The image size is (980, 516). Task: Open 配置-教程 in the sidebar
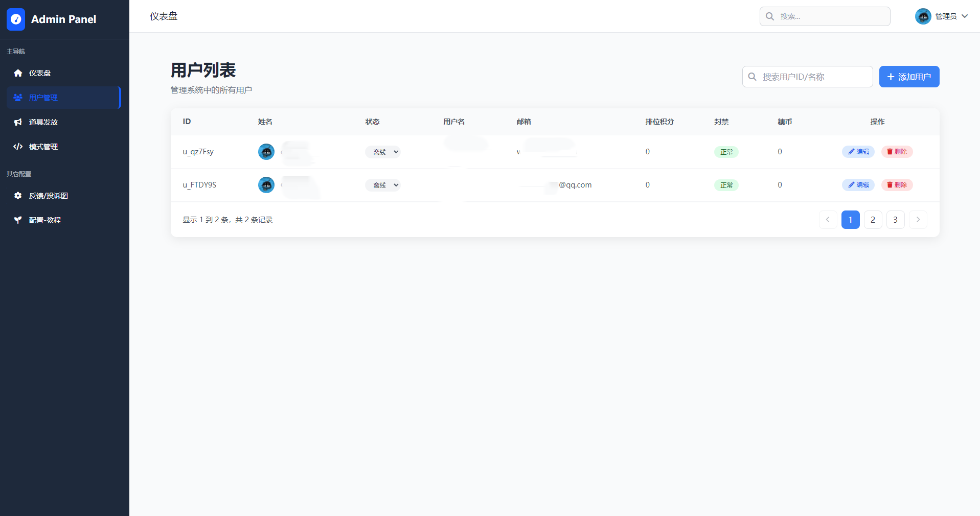64,220
